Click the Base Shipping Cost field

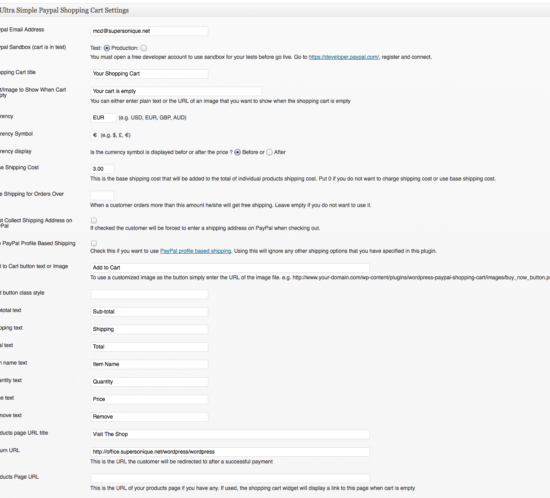(102, 169)
